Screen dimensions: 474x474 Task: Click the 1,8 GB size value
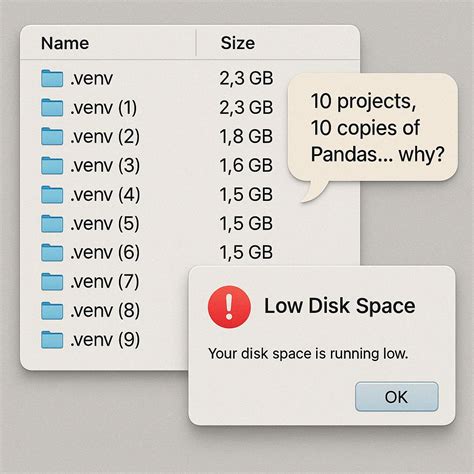(x=246, y=137)
